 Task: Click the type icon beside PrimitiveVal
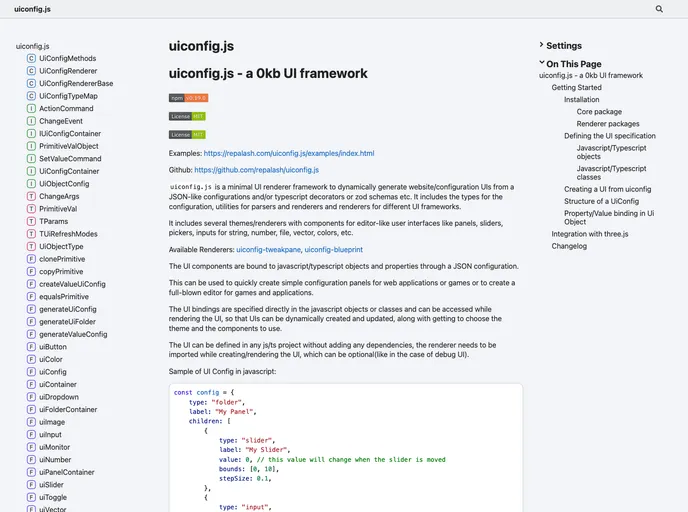31,209
